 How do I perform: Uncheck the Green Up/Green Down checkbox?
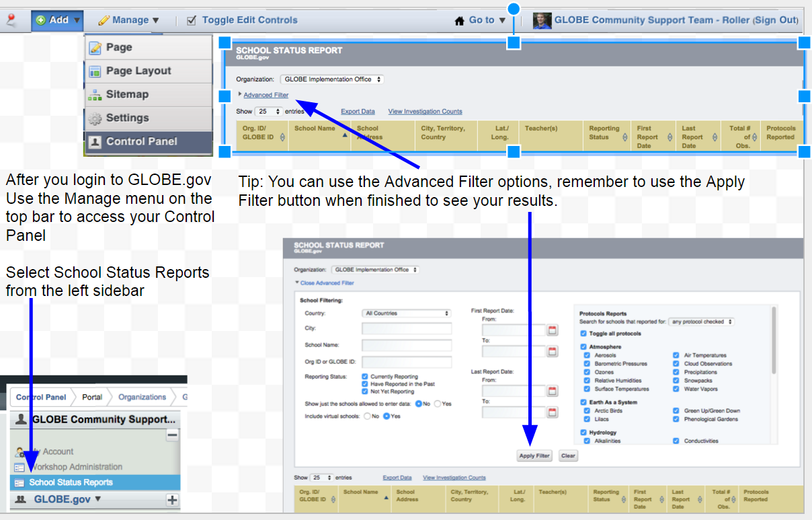677,410
